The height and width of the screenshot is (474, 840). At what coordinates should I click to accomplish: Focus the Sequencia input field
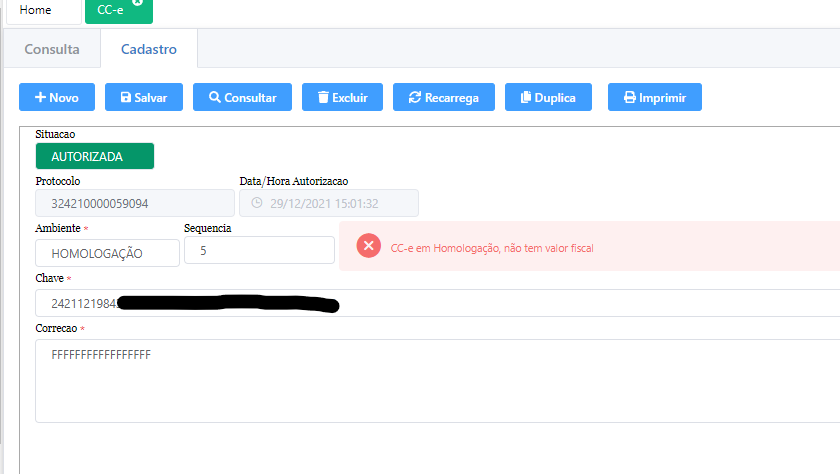pos(259,250)
